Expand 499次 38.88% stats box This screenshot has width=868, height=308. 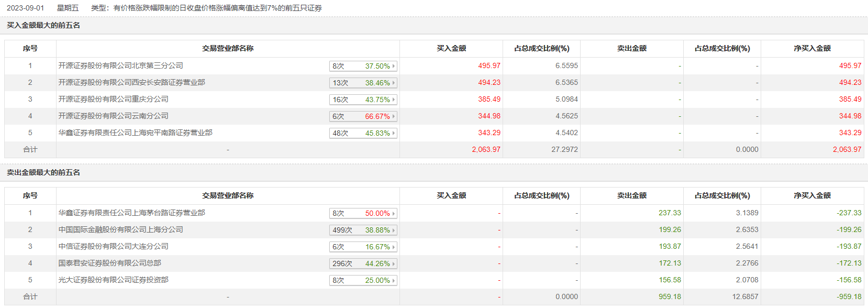tap(363, 230)
